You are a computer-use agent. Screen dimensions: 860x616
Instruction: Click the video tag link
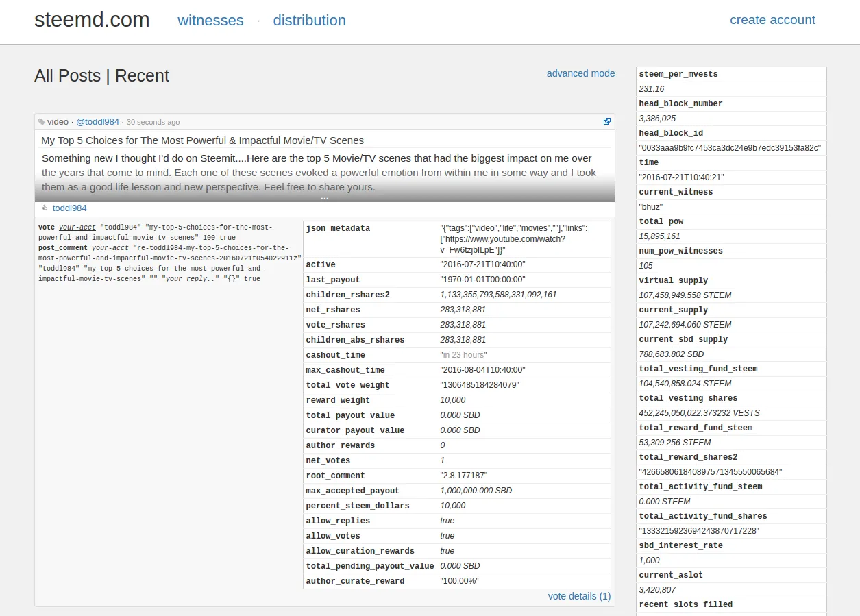coord(58,122)
